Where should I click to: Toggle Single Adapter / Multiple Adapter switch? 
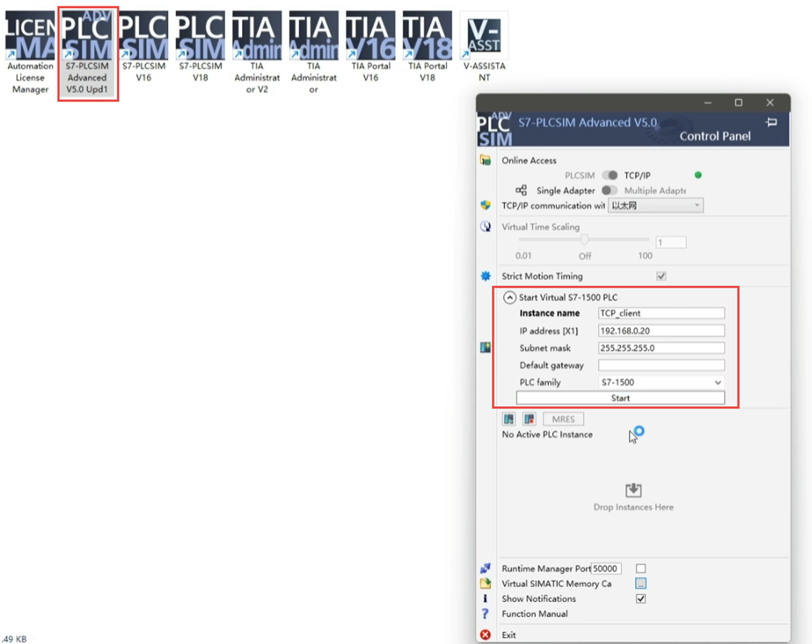[x=610, y=191]
